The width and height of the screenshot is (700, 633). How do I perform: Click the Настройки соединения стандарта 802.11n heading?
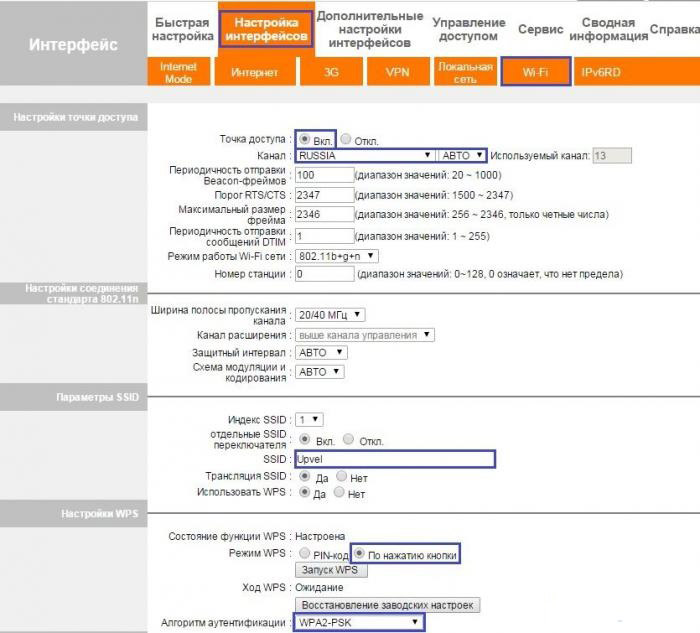pos(82,293)
